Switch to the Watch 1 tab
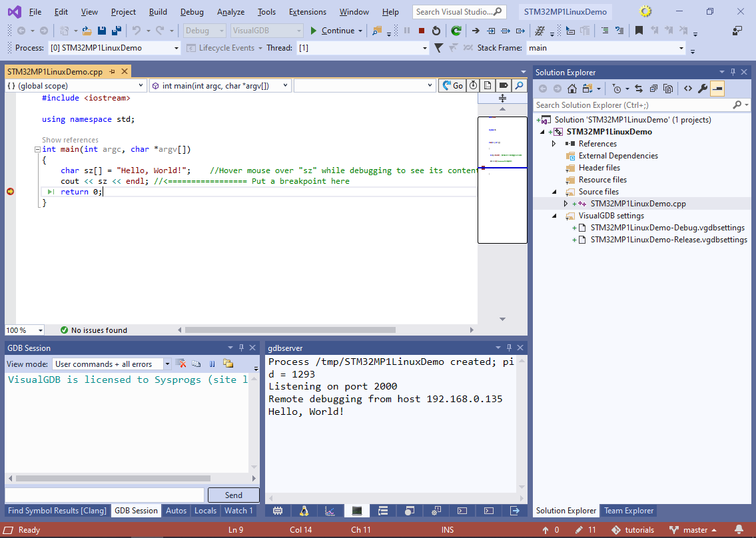The width and height of the screenshot is (756, 538). coord(238,511)
